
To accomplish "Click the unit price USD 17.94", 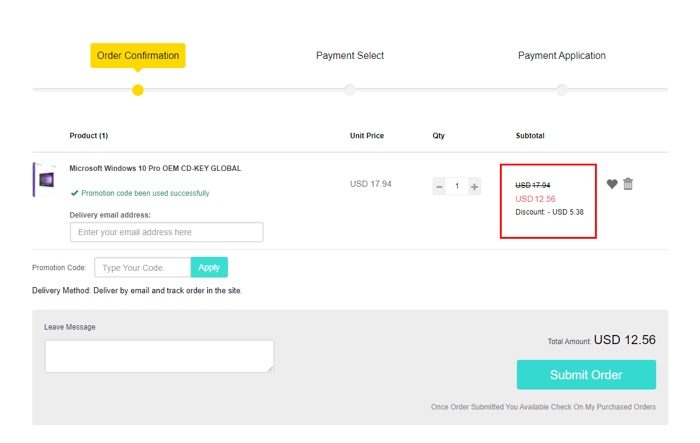I will click(371, 184).
